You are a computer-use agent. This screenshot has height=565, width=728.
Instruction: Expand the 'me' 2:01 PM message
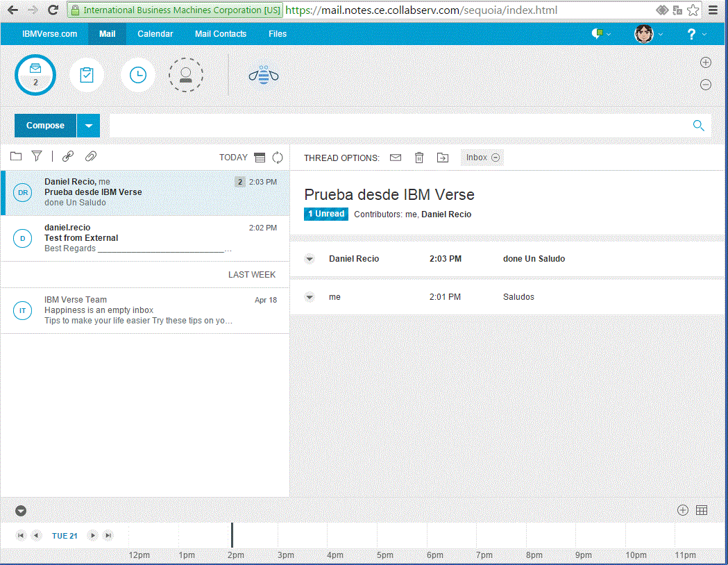310,297
